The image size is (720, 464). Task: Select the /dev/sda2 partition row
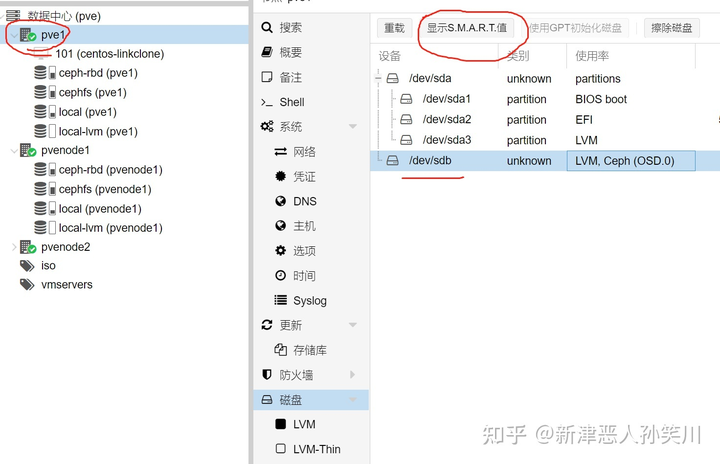pyautogui.click(x=545, y=120)
